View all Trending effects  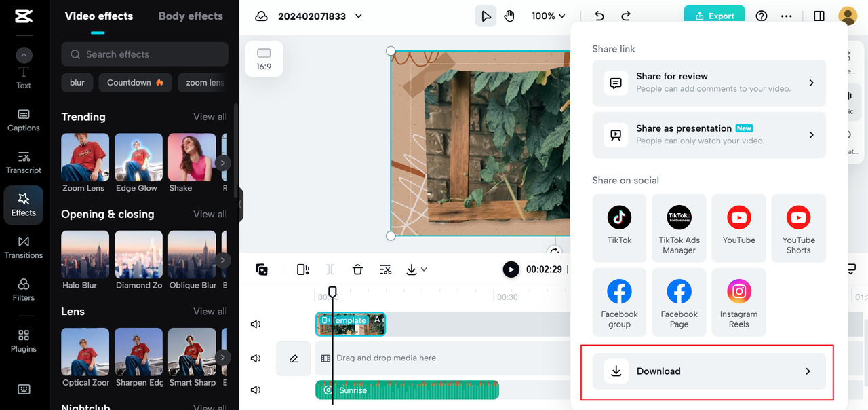pos(210,117)
